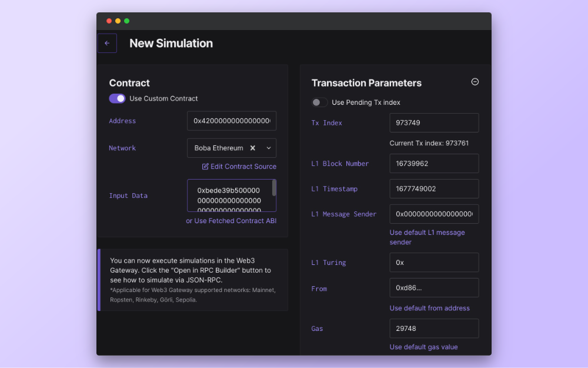Focus the Tx Index input field
The image size is (588, 368).
coord(434,123)
